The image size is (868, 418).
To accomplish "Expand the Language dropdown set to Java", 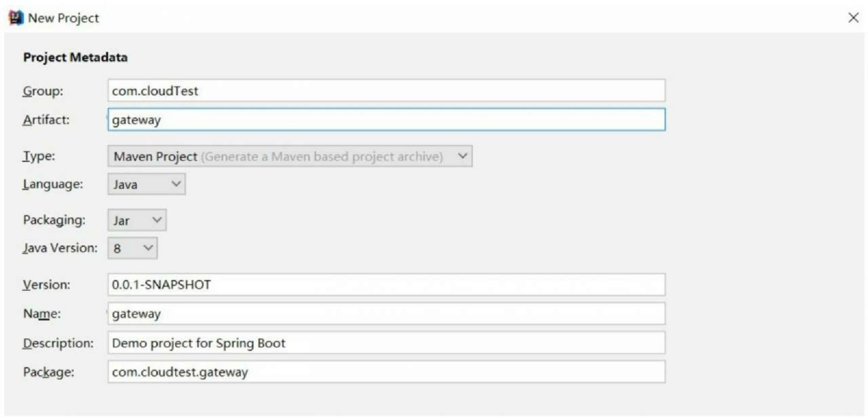I will tap(146, 184).
